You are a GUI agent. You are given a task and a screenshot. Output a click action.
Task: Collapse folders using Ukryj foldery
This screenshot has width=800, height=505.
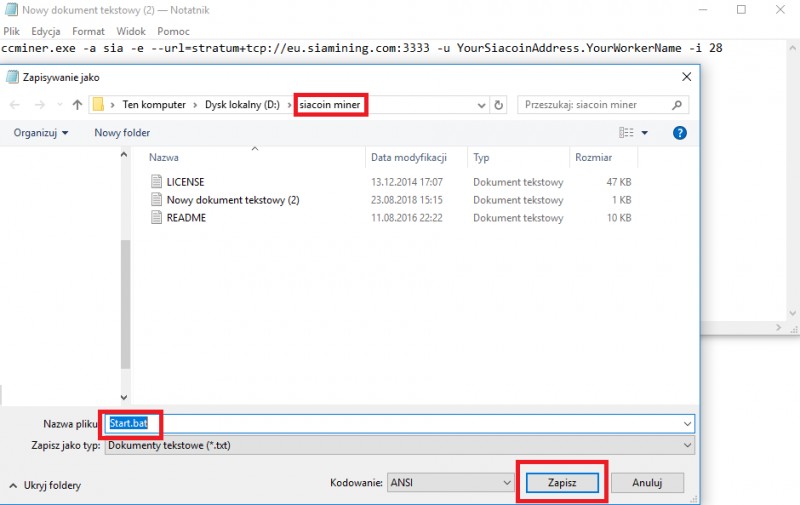tap(45, 485)
